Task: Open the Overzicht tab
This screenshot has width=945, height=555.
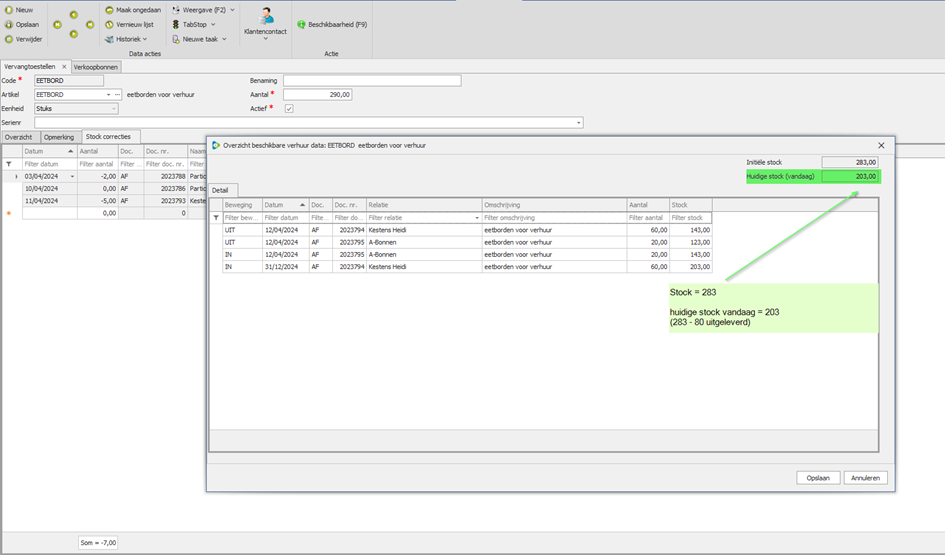Action: pos(19,137)
